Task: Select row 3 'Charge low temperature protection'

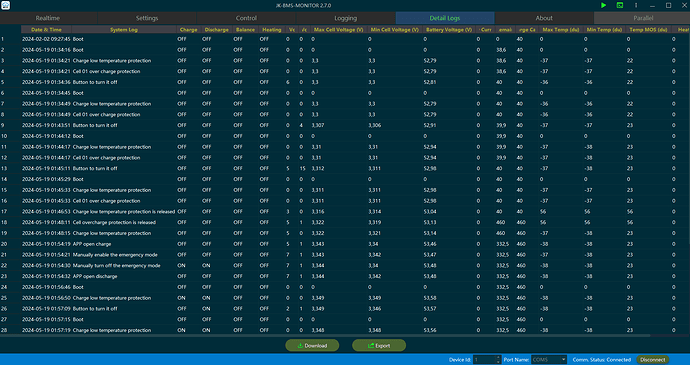Action: 345,61
